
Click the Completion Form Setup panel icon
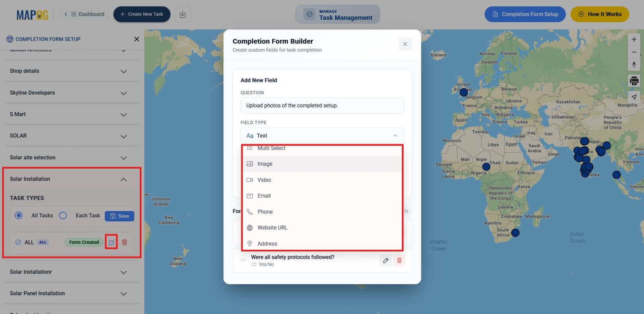point(10,39)
